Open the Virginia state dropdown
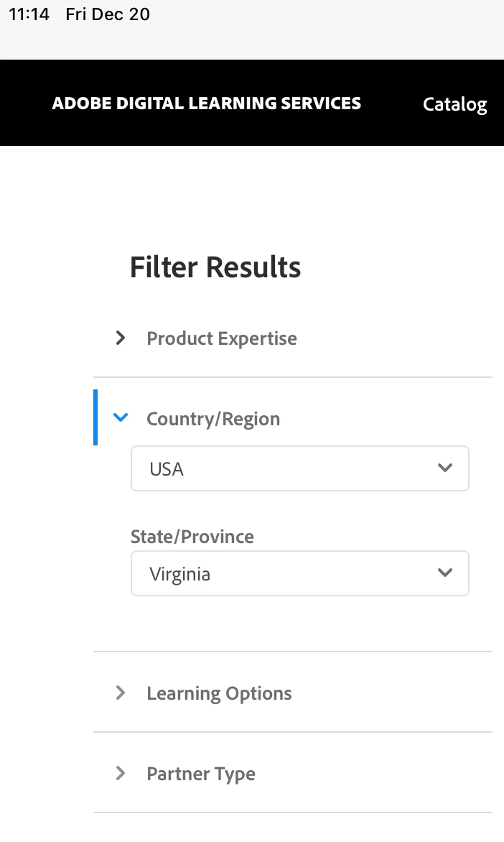 [x=299, y=574]
